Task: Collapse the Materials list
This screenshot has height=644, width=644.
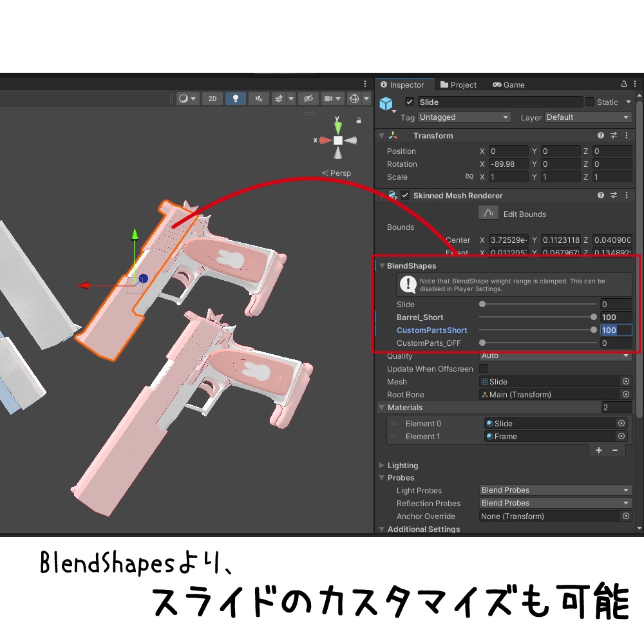Action: 381,408
